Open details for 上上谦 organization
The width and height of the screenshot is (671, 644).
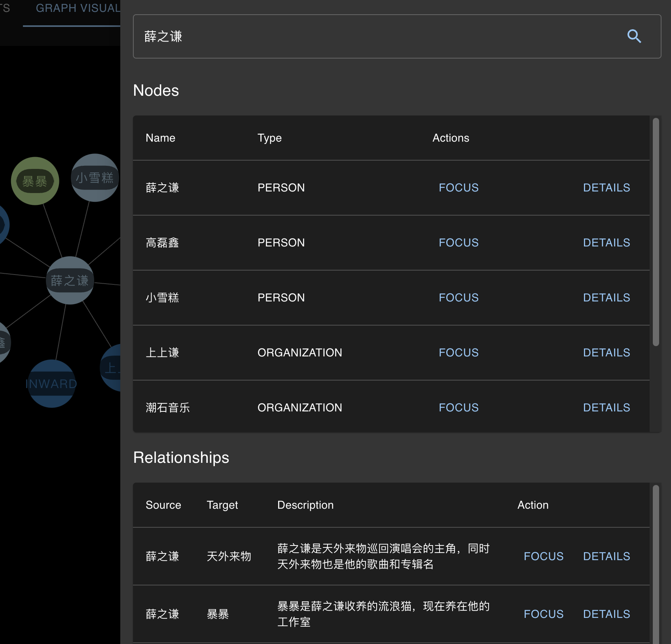tap(606, 352)
